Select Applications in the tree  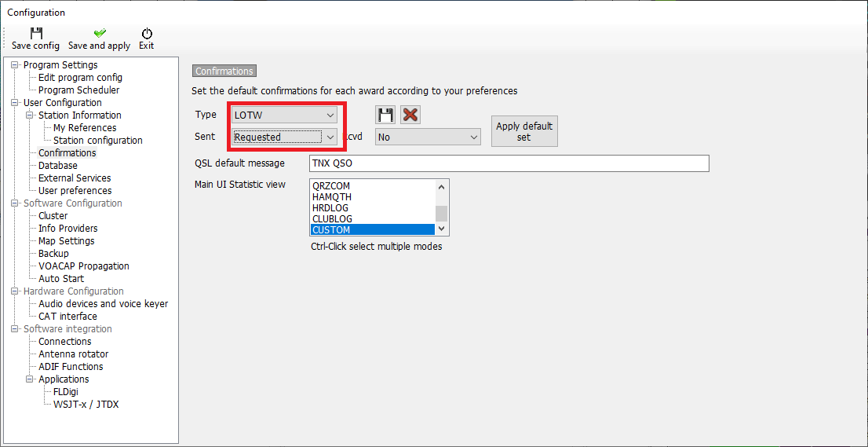(x=64, y=379)
